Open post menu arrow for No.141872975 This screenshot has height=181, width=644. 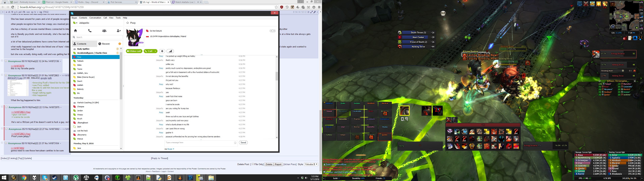coord(61,107)
